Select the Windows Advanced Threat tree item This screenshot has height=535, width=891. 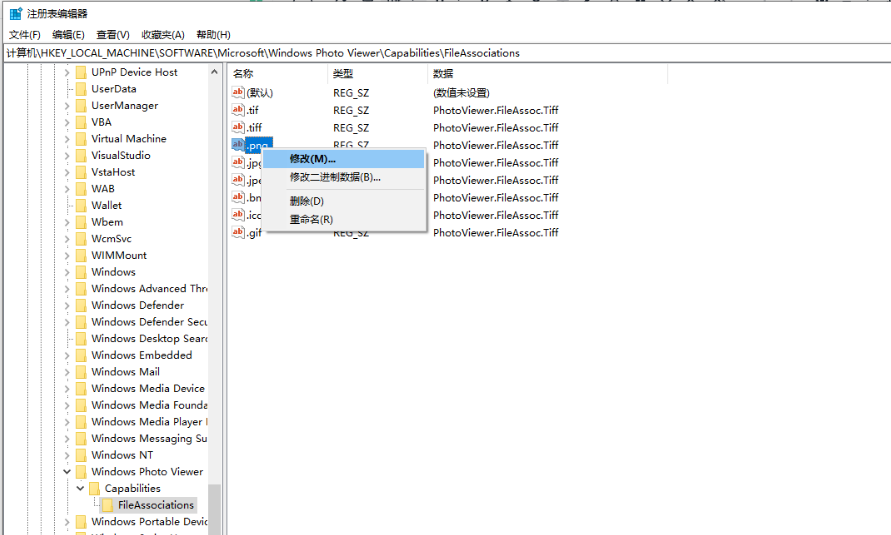[149, 289]
